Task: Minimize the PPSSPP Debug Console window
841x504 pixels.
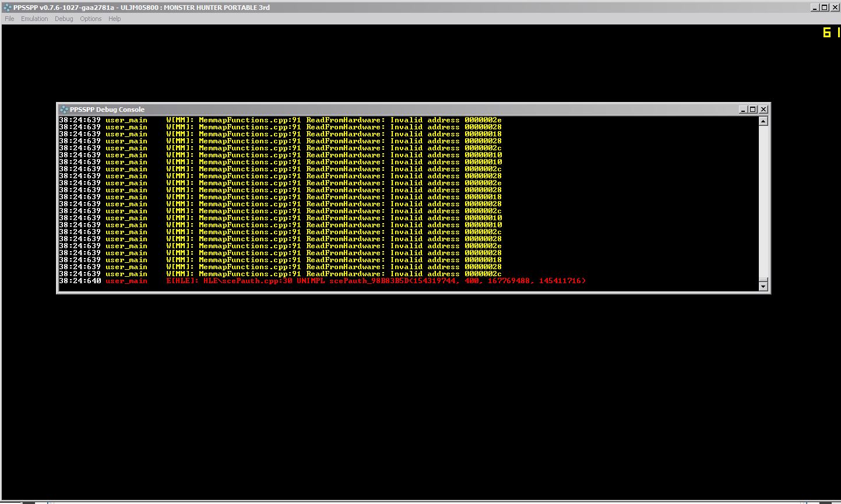Action: (743, 110)
